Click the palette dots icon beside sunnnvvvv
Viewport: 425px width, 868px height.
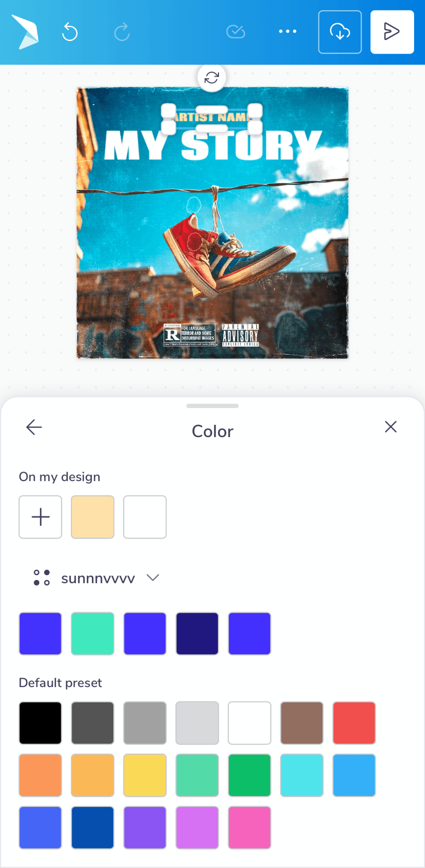(x=42, y=577)
